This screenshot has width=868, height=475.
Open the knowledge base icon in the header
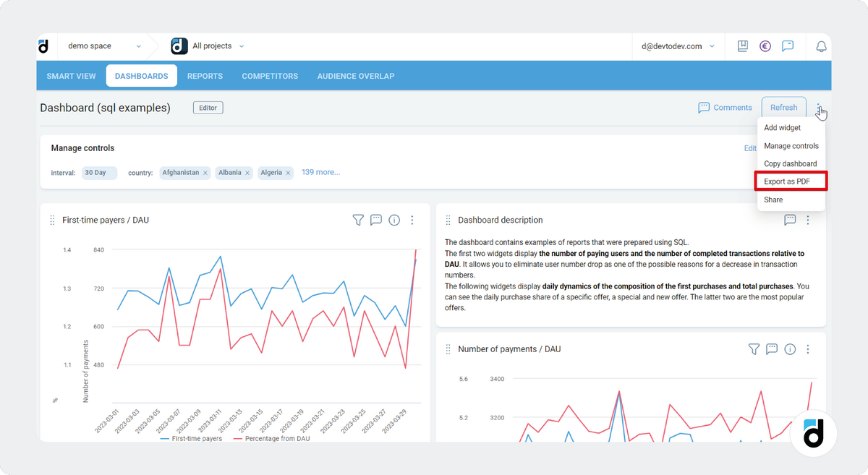click(x=742, y=46)
